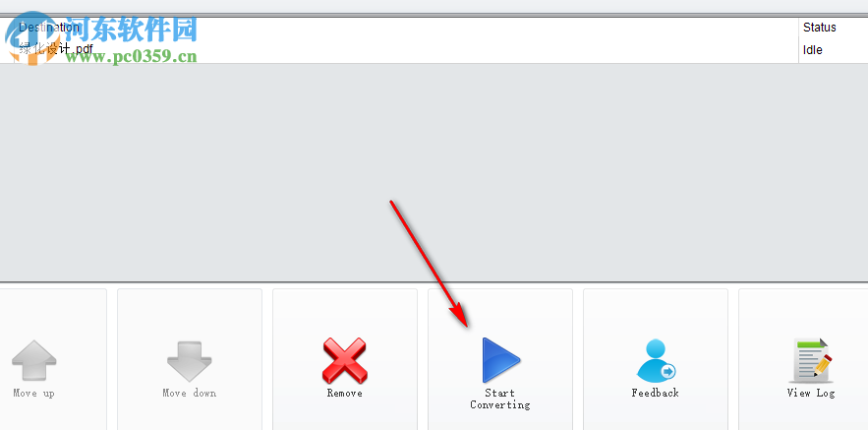Viewport: 868px width, 430px height.
Task: Click the red X Remove icon
Action: (x=344, y=360)
